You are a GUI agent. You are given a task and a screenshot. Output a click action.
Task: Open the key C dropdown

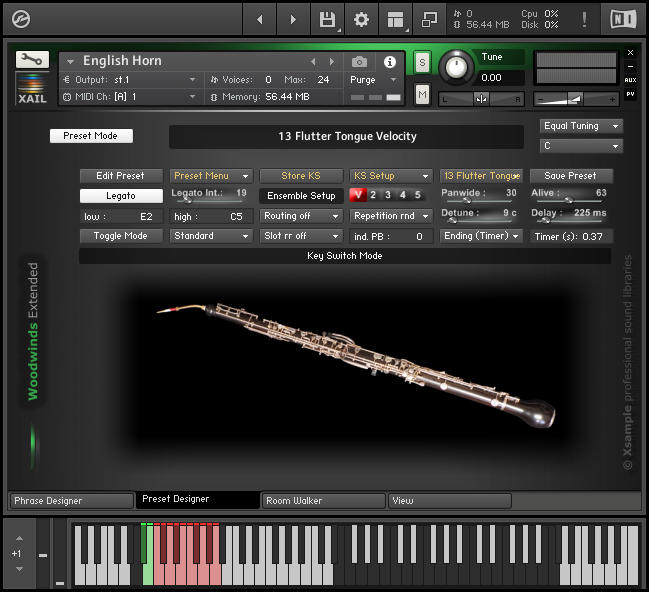tap(581, 146)
